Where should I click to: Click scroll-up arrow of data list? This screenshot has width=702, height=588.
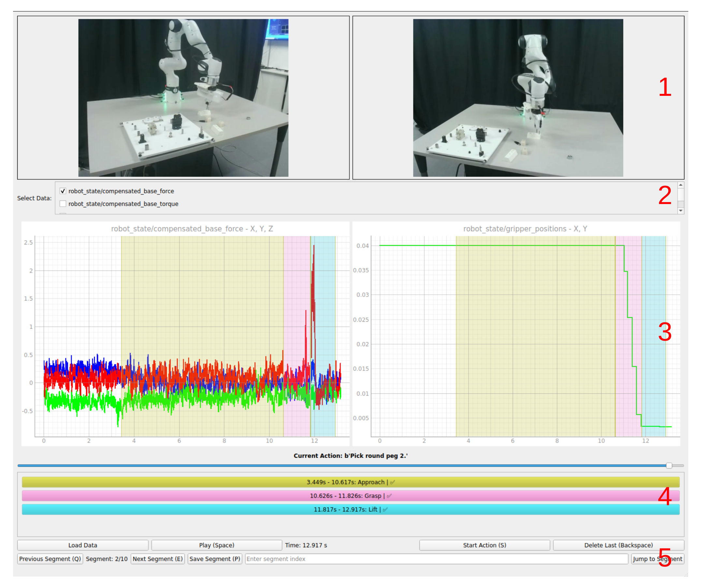pos(680,185)
